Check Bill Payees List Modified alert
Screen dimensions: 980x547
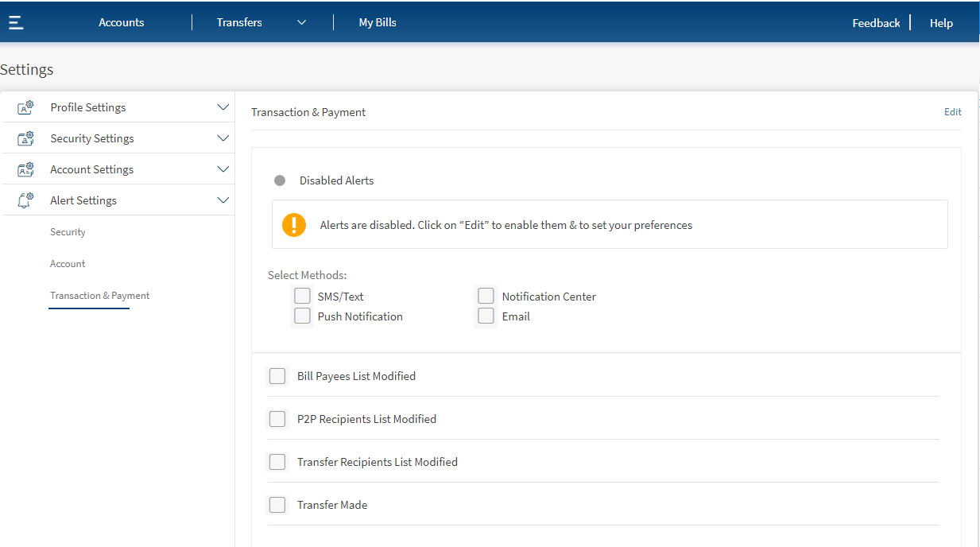pos(277,376)
